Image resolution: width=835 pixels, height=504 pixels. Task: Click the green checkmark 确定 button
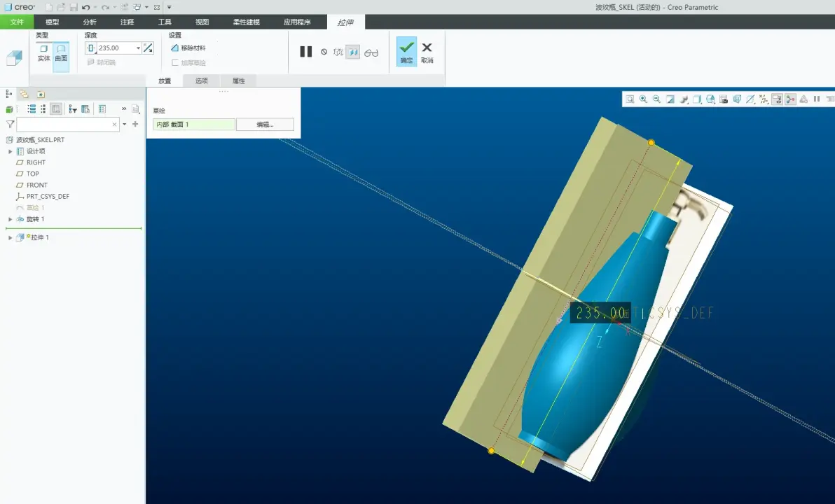pos(406,51)
